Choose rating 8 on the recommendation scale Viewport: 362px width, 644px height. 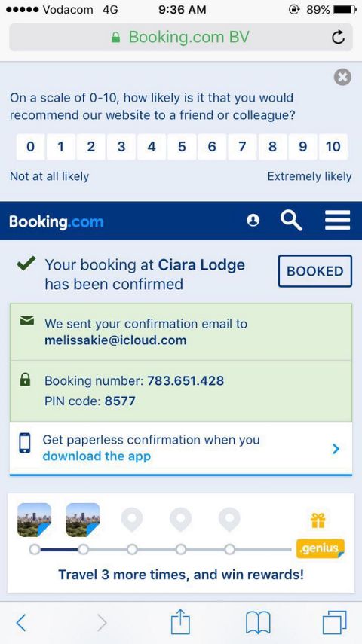[x=272, y=147]
